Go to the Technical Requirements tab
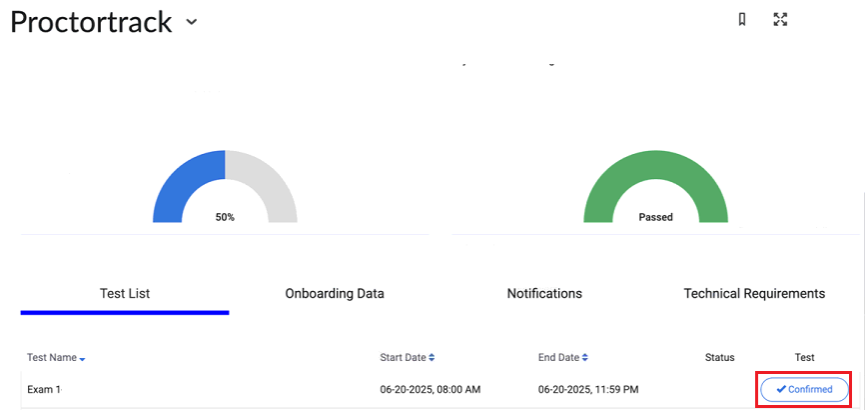The image size is (868, 418). point(754,293)
